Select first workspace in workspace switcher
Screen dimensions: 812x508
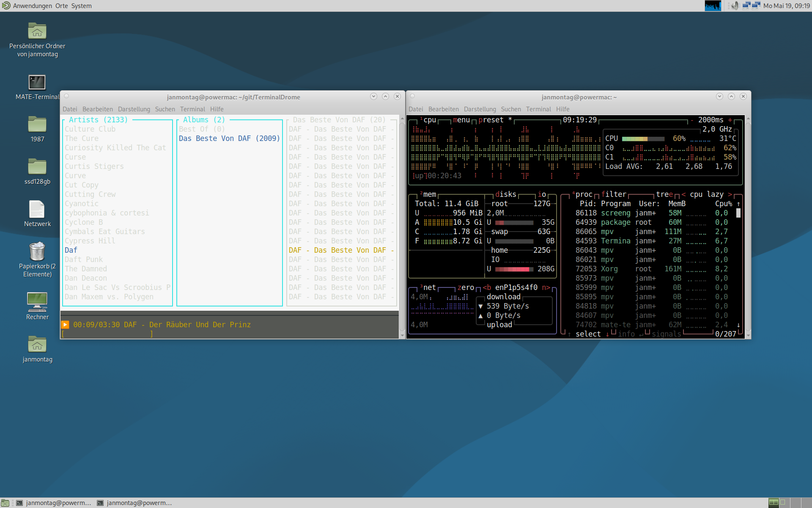point(774,502)
